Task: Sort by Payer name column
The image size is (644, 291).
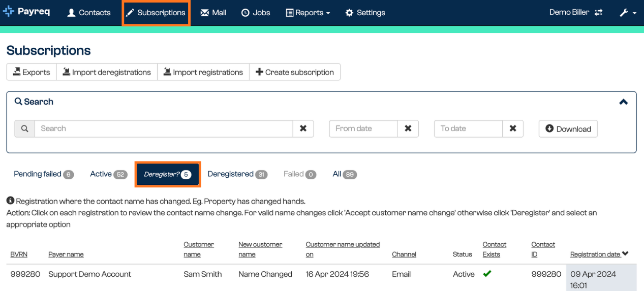Action: (x=66, y=254)
